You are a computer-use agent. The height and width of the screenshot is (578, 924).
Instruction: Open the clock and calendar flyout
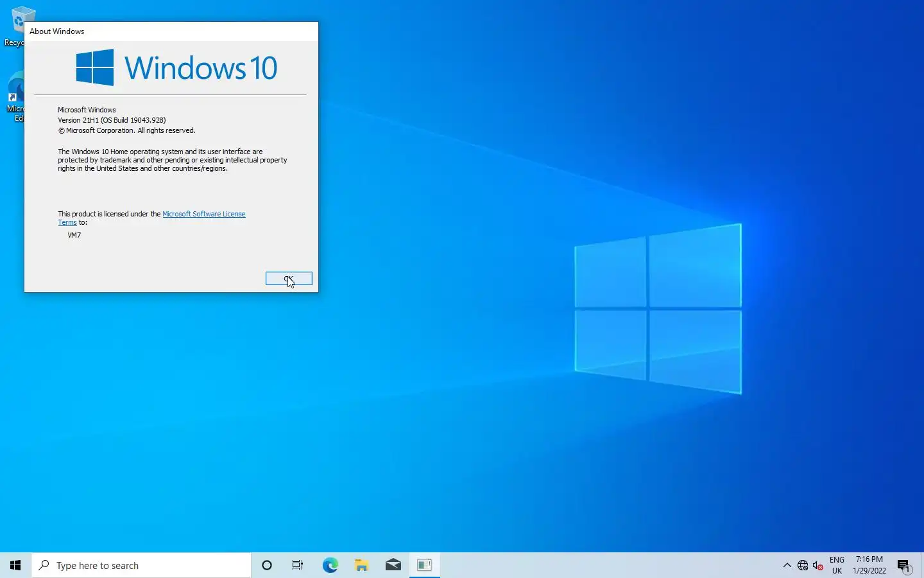pos(869,565)
